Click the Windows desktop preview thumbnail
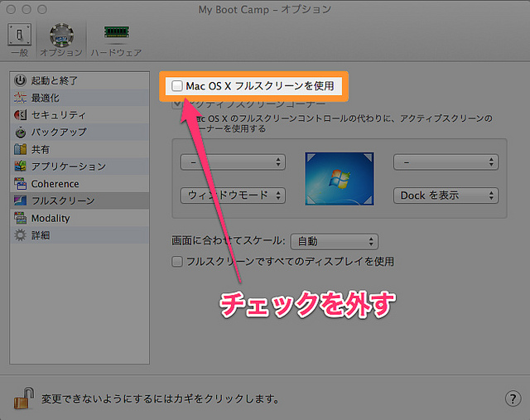This screenshot has width=530, height=420. click(340, 179)
